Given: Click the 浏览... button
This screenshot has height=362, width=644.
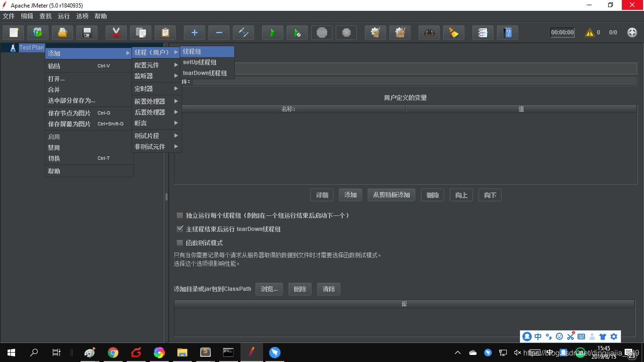Looking at the screenshot, I should click(x=269, y=289).
